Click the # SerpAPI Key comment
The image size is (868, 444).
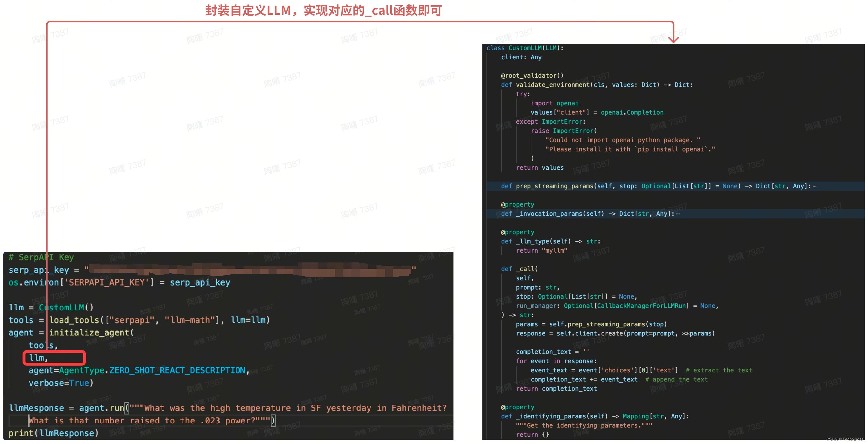[x=41, y=257]
